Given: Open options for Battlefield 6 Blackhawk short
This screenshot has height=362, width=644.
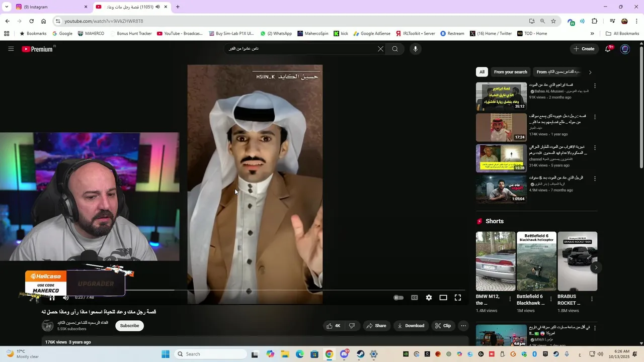Looking at the screenshot, I should (x=551, y=299).
